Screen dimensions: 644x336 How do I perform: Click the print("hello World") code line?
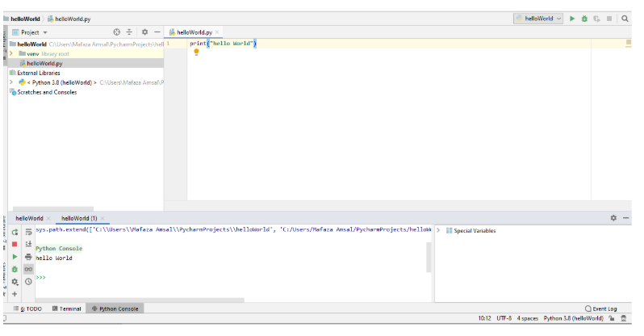(x=223, y=43)
